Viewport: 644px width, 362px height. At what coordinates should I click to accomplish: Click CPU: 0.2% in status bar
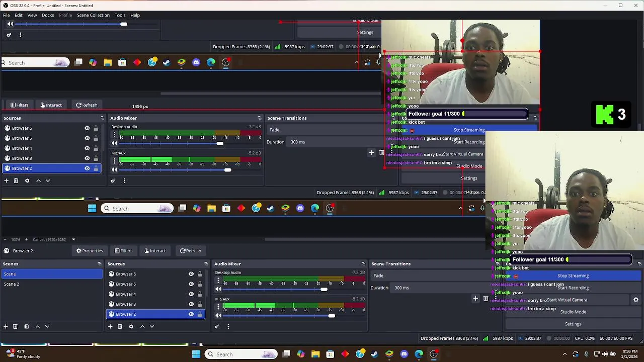click(x=585, y=338)
